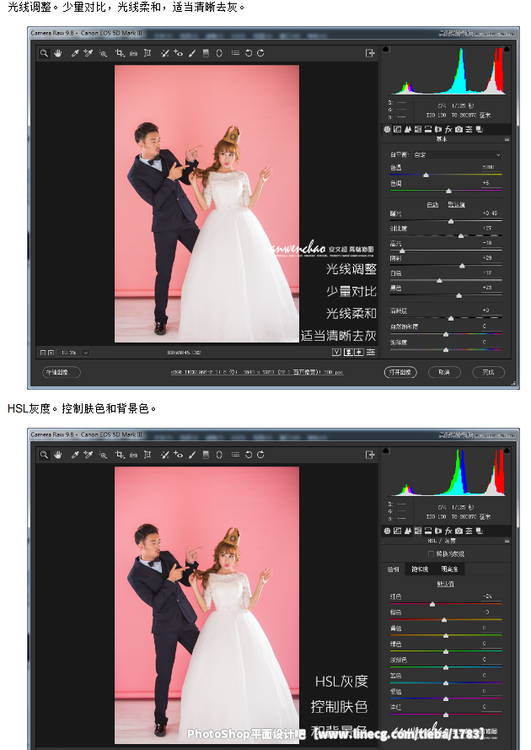Image resolution: width=531 pixels, height=750 pixels.
Task: Open Split Toning tab in HSL window
Action: (x=428, y=530)
